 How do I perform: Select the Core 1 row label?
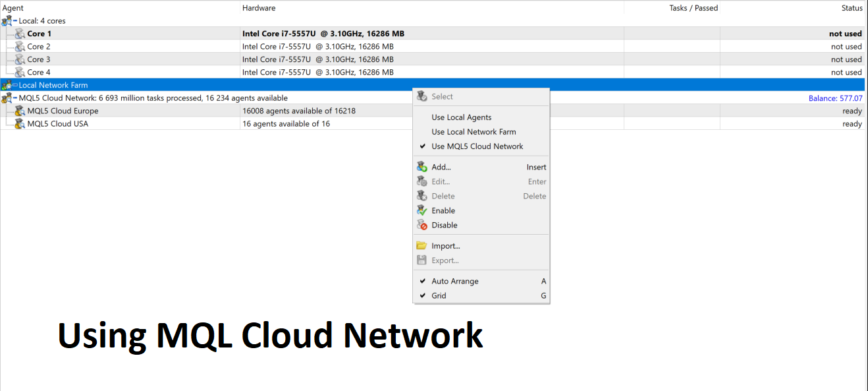click(39, 34)
